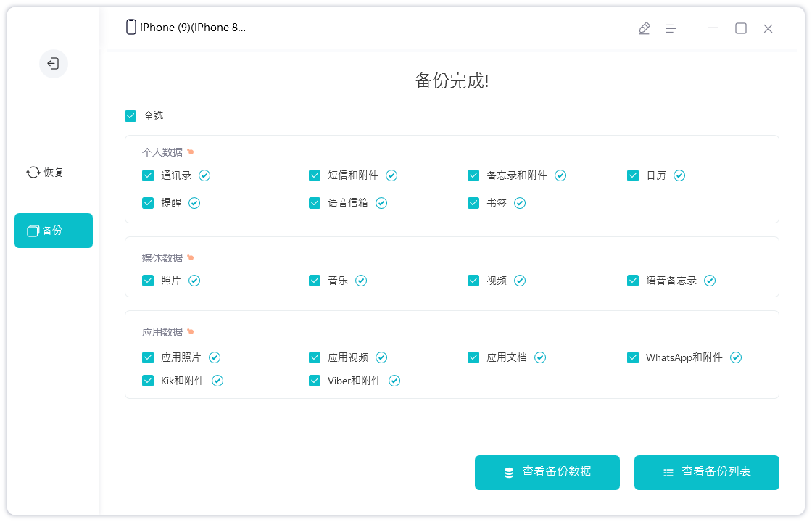Click the 媒体数据 section label
Image resolution: width=812 pixels, height=522 pixels.
tap(156, 257)
